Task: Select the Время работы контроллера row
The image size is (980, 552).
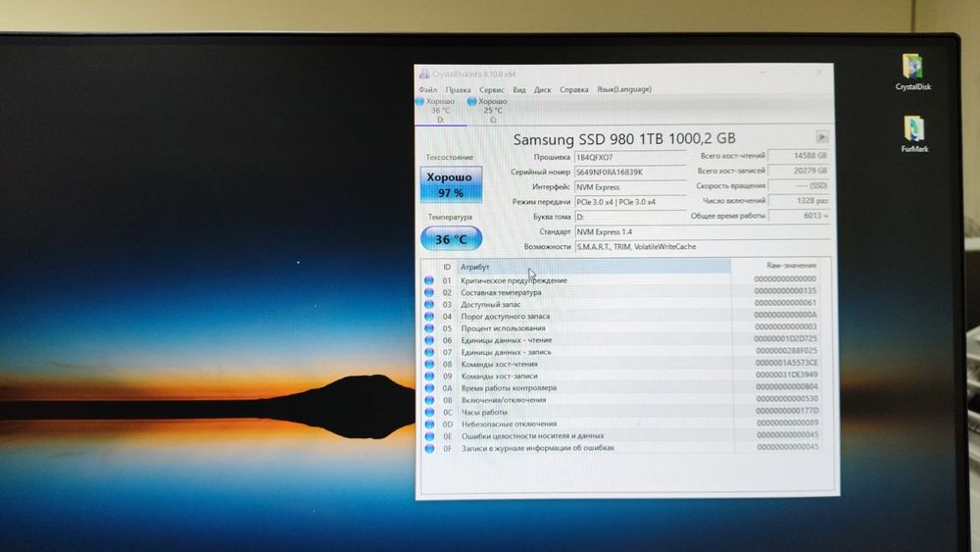Action: 622,387
